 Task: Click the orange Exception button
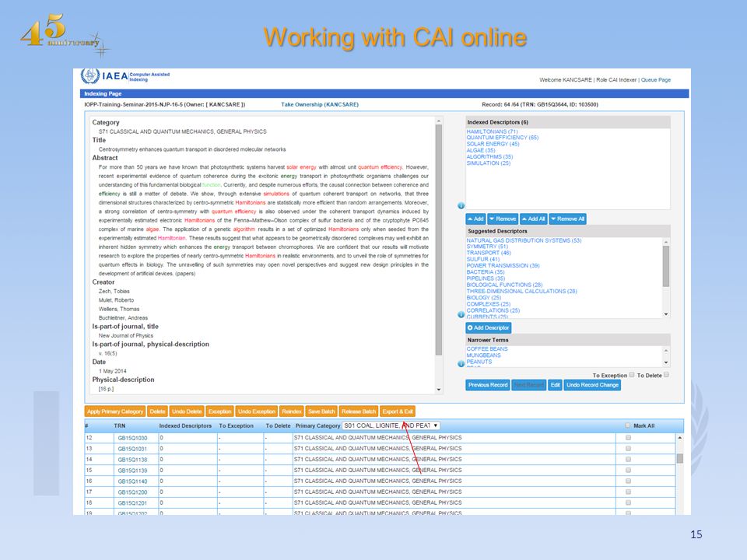219,411
